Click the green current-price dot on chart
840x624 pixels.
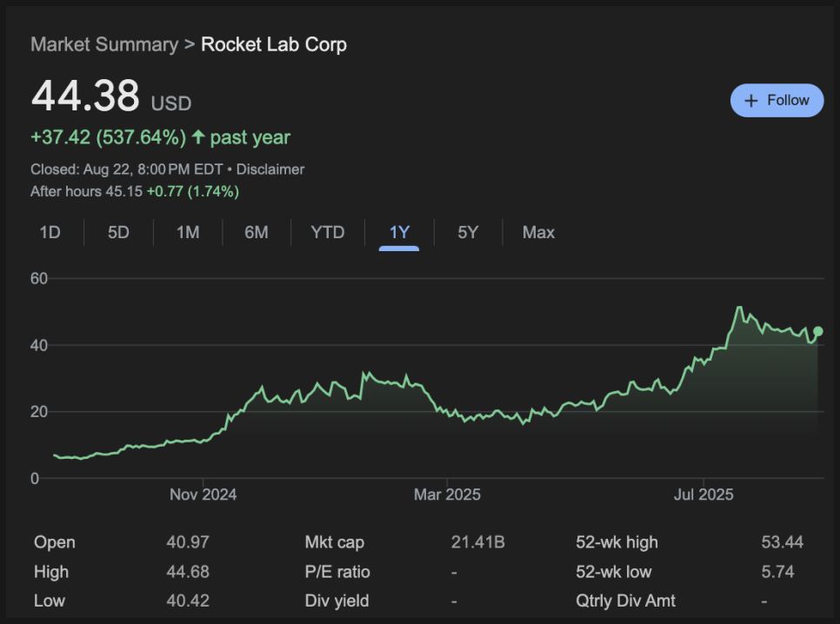click(x=818, y=331)
